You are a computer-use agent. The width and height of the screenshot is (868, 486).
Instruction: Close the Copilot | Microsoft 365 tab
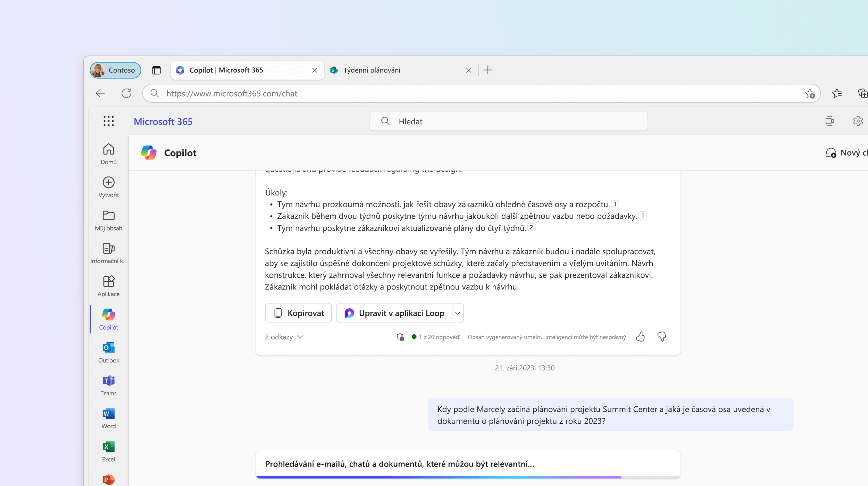tap(315, 70)
